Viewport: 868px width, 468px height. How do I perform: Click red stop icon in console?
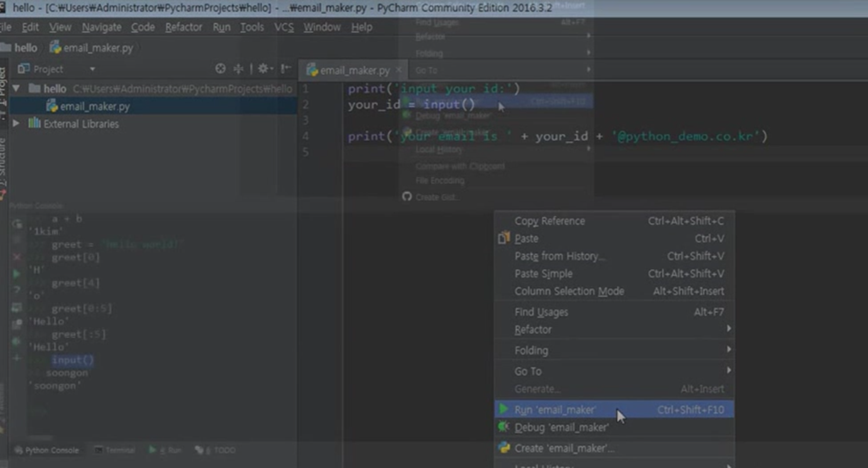[x=17, y=257]
